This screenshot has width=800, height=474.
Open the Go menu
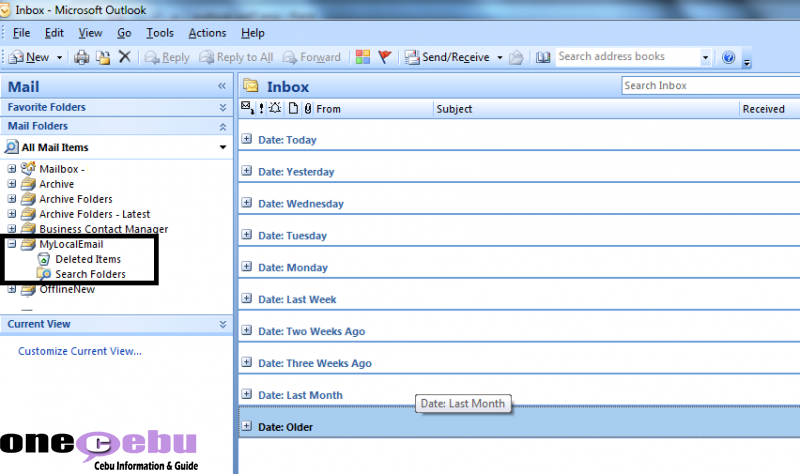(x=124, y=33)
